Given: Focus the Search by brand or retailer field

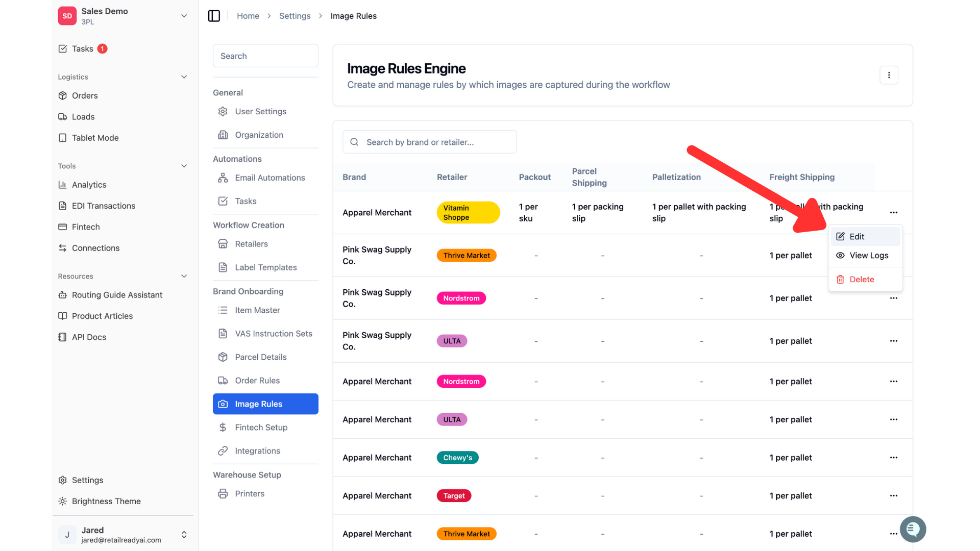Looking at the screenshot, I should click(429, 142).
